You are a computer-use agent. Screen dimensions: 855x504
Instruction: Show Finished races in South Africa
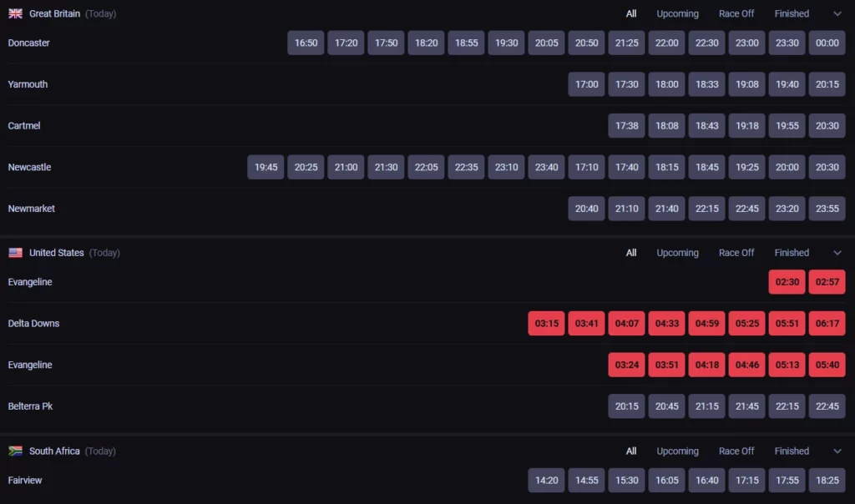pyautogui.click(x=792, y=451)
